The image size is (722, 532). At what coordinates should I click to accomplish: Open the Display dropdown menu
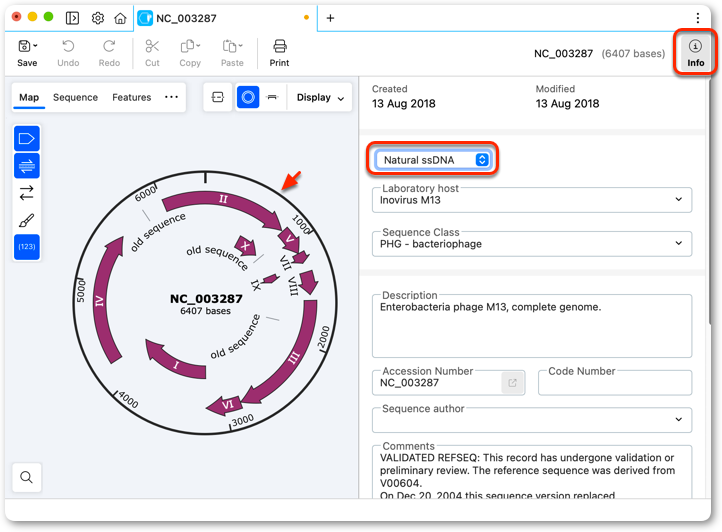320,97
